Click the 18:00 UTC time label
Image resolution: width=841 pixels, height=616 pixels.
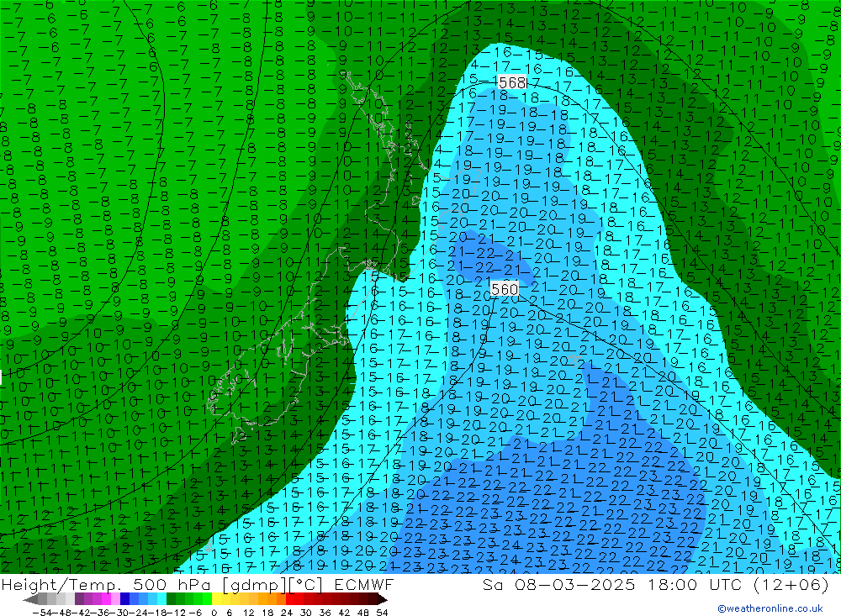pyautogui.click(x=695, y=584)
